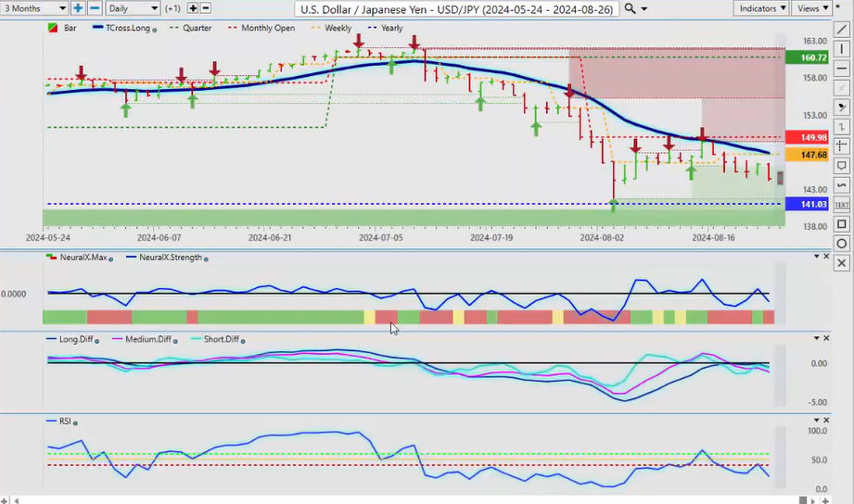Choose the rectangle drawing tool
854x504 pixels.
click(841, 224)
